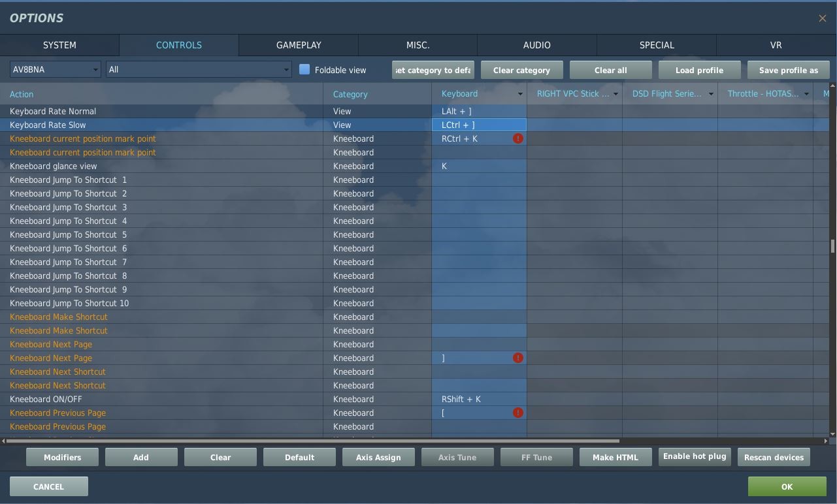Image resolution: width=837 pixels, height=504 pixels.
Task: Select Kneeboard Jump To Shortcut 3 row
Action: pyautogui.click(x=414, y=207)
